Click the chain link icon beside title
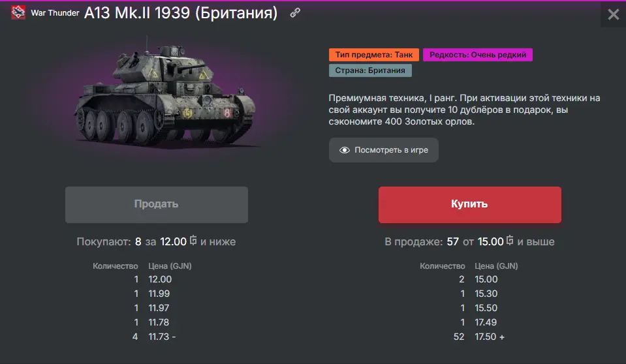 click(x=296, y=12)
